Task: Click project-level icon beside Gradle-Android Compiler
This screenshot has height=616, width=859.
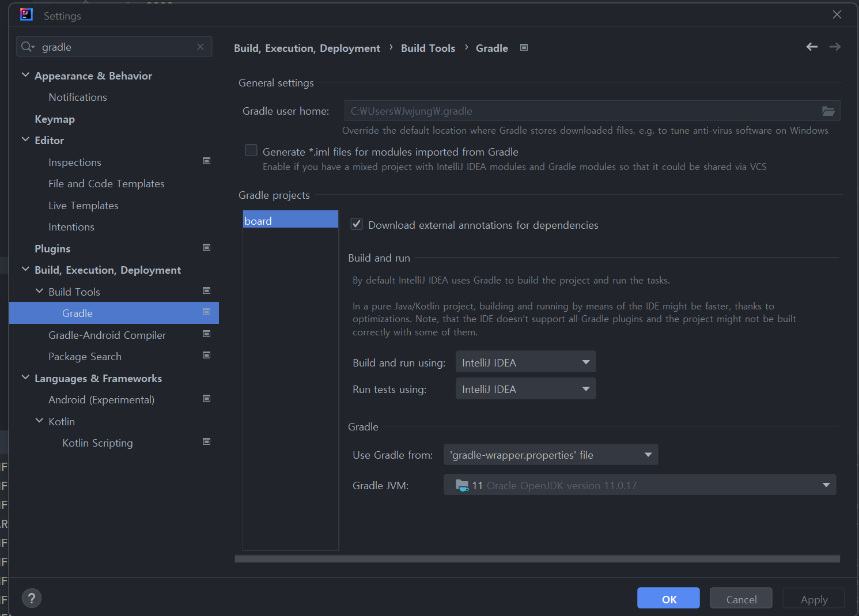Action: coord(207,334)
